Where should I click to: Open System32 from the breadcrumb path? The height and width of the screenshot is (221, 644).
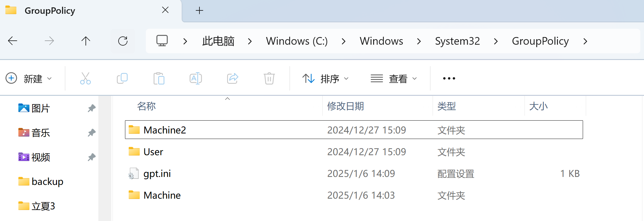pyautogui.click(x=457, y=41)
